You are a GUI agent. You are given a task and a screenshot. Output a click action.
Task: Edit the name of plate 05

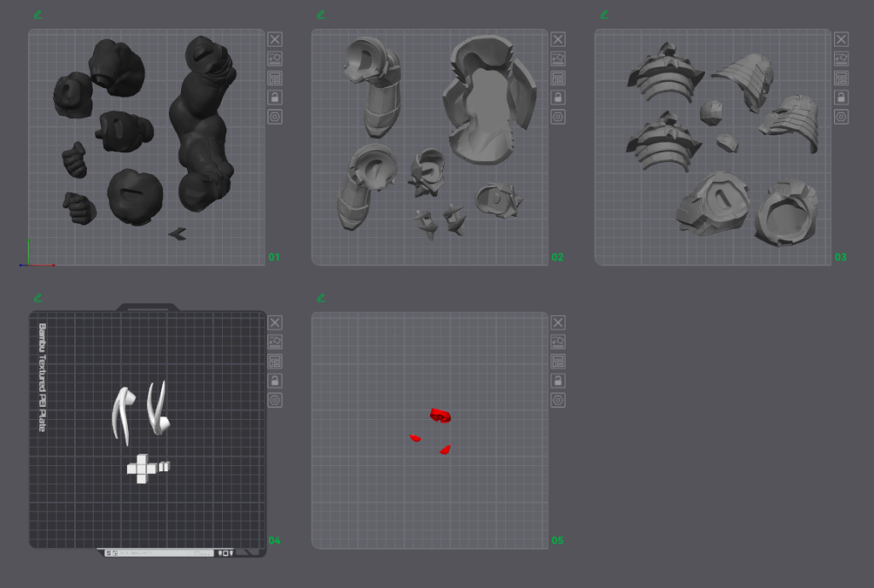(321, 298)
